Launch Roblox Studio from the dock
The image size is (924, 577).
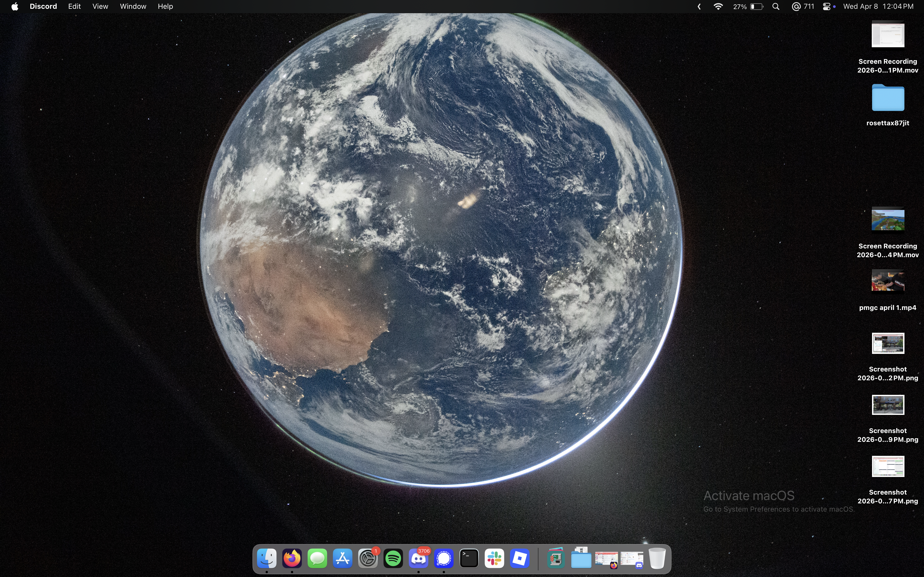click(520, 559)
